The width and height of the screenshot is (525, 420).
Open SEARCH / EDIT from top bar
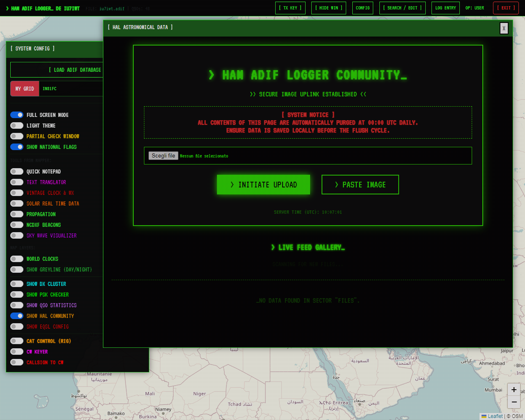click(402, 8)
